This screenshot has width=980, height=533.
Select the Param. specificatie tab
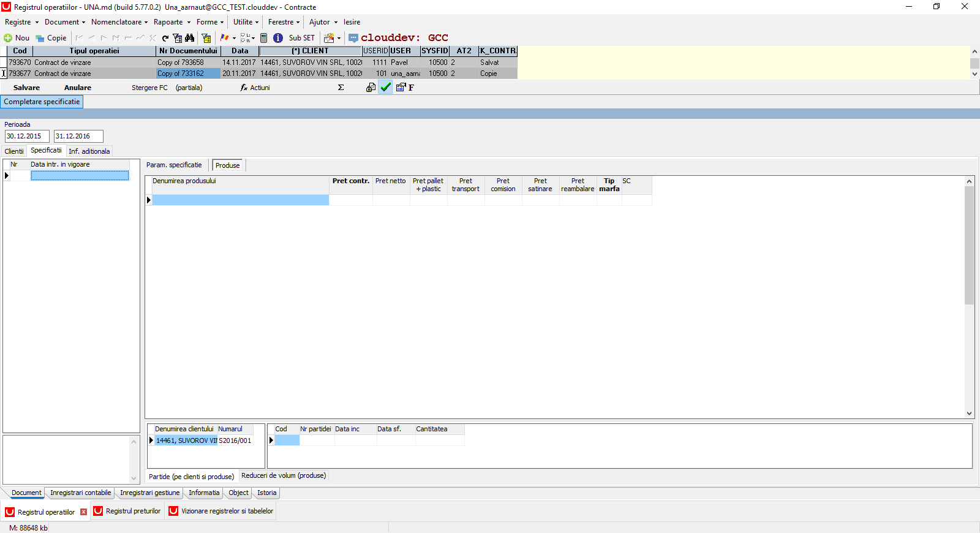(174, 165)
